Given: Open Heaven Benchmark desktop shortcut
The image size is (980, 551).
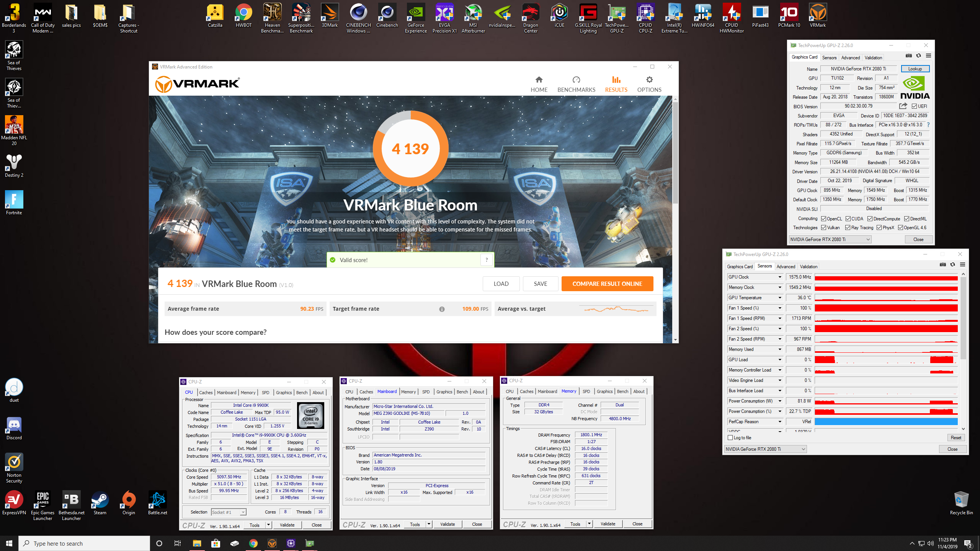Looking at the screenshot, I should tap(272, 18).
